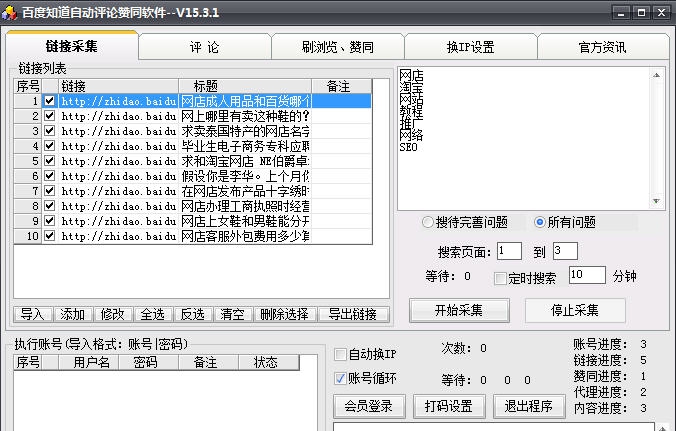This screenshot has width=676, height=431.
Task: Maximize the application window
Action: click(x=642, y=13)
